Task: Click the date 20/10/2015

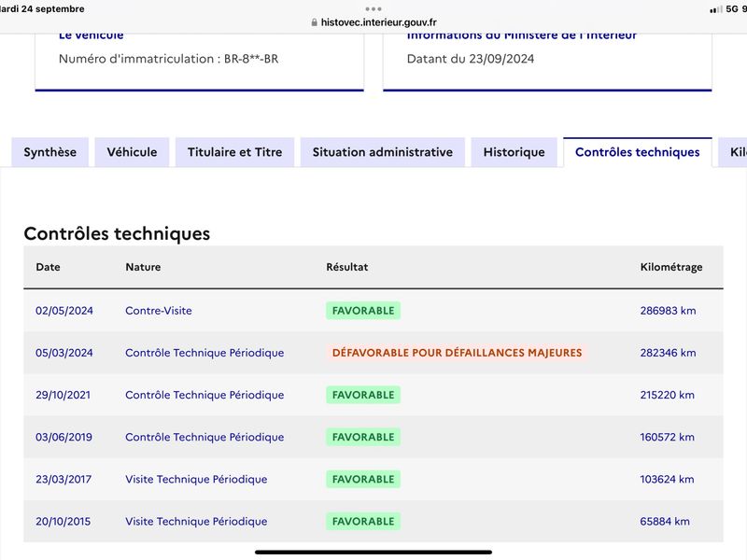Action: point(63,522)
